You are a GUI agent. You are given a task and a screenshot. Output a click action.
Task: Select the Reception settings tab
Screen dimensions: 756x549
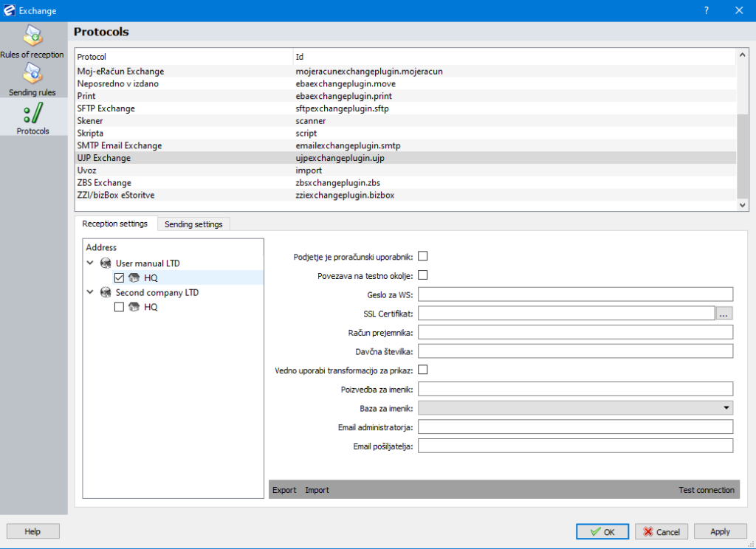tap(114, 224)
